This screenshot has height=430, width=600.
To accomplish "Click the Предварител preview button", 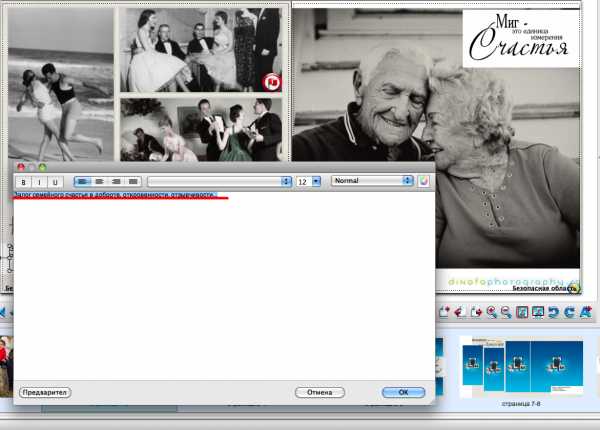I will (x=45, y=393).
